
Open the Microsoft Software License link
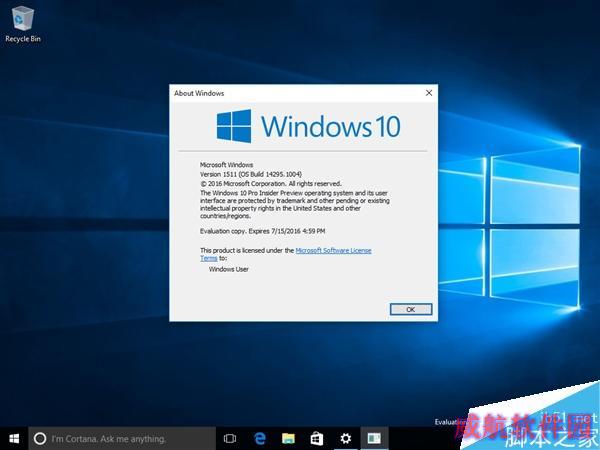[333, 250]
